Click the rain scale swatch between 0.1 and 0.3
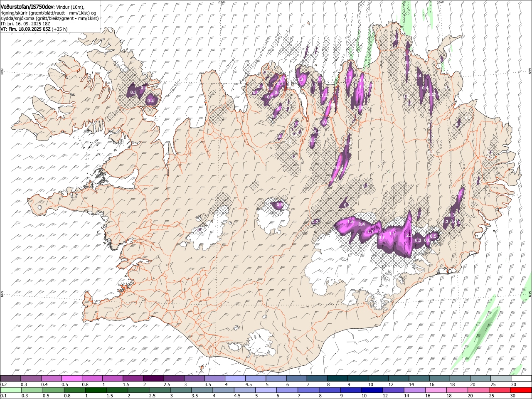Screen dimensions: 532x399 [11, 390]
